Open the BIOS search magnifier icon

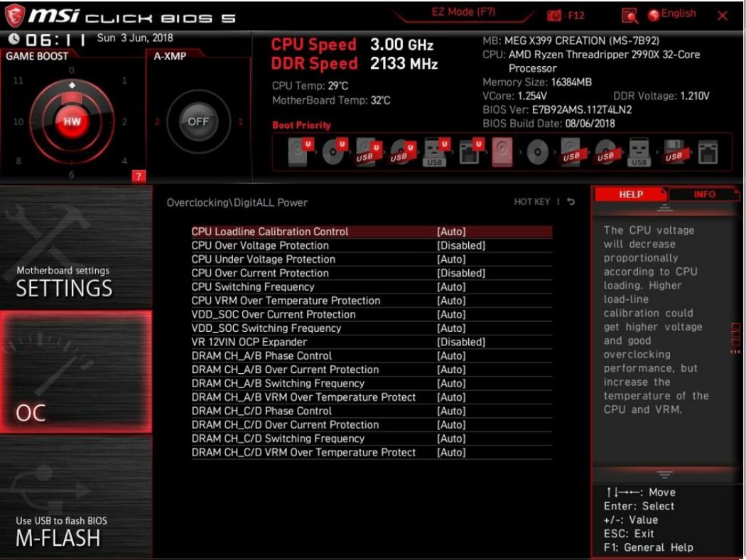click(x=629, y=16)
